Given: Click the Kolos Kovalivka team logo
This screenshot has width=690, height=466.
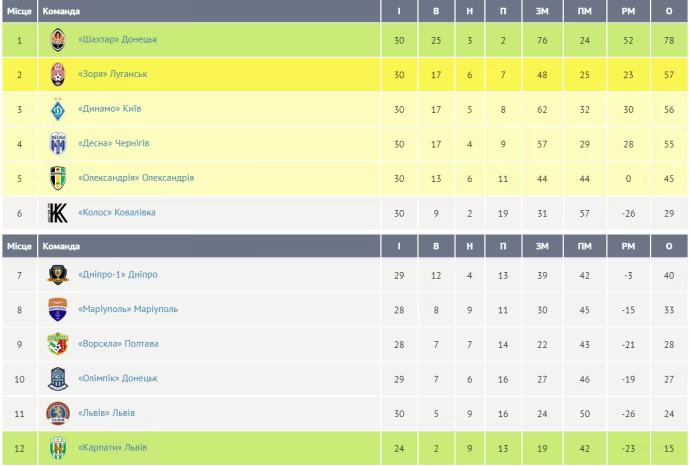Looking at the screenshot, I should pos(58,213).
